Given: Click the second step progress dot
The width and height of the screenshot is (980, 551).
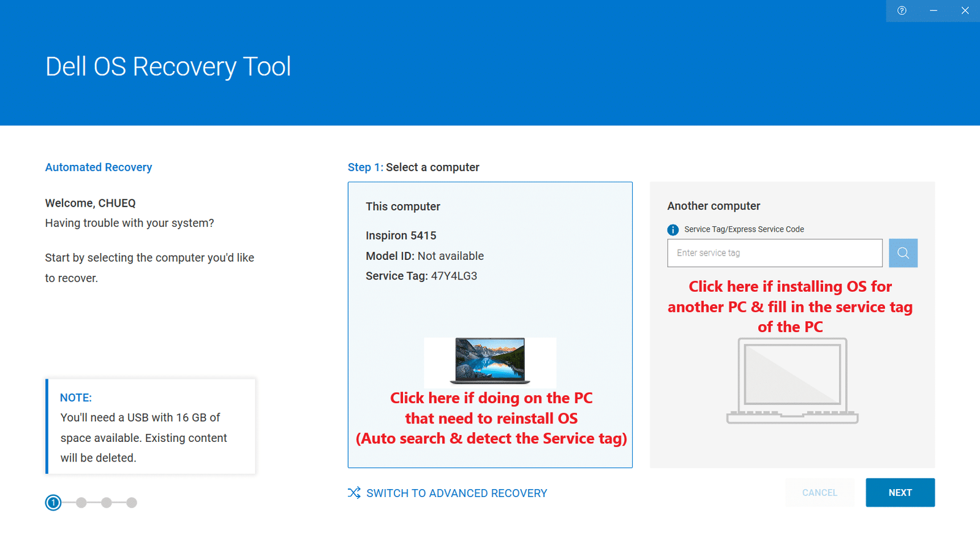Looking at the screenshot, I should click(x=81, y=503).
